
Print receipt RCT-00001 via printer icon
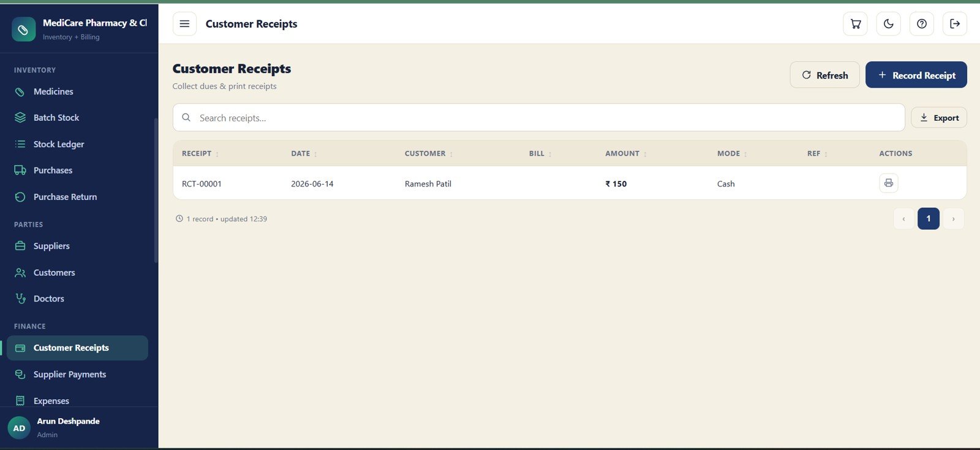889,183
